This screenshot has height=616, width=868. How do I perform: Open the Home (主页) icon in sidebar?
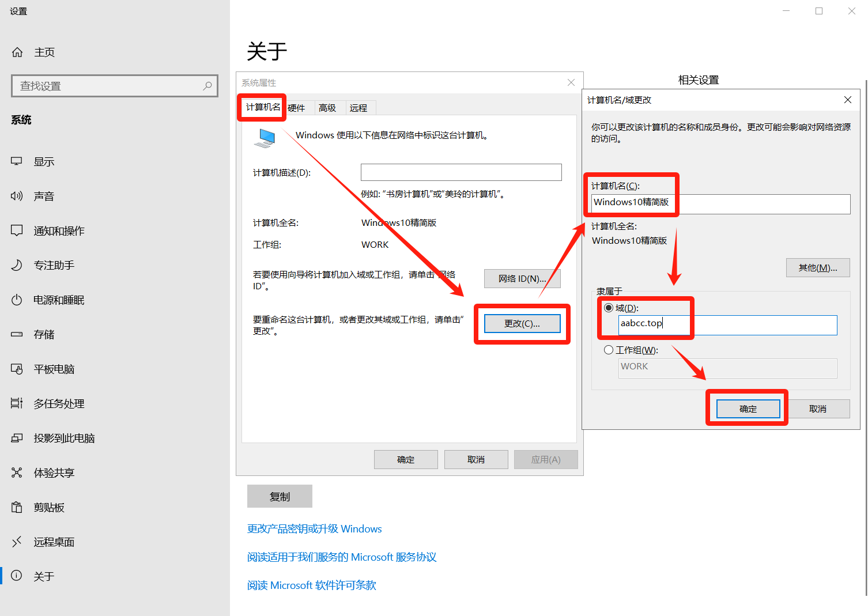click(17, 52)
